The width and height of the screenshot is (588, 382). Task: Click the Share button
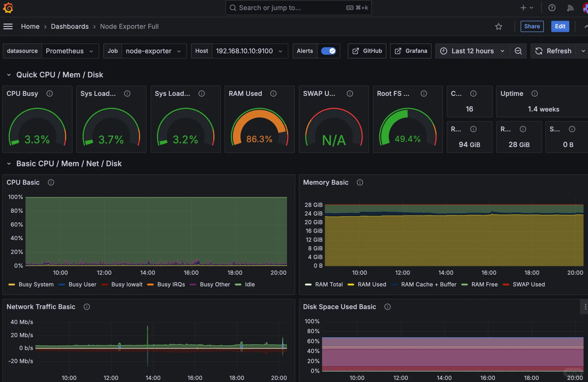pyautogui.click(x=532, y=26)
